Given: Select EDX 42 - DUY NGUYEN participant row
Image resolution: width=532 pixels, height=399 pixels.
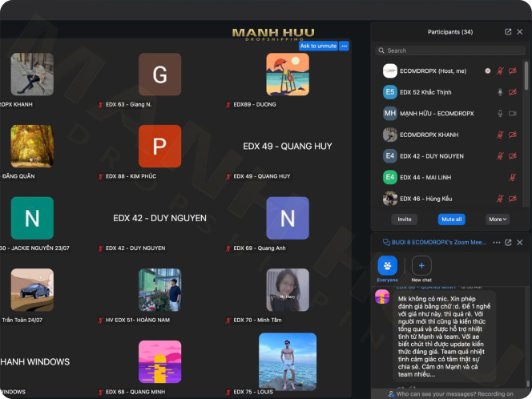Looking at the screenshot, I should point(431,155).
